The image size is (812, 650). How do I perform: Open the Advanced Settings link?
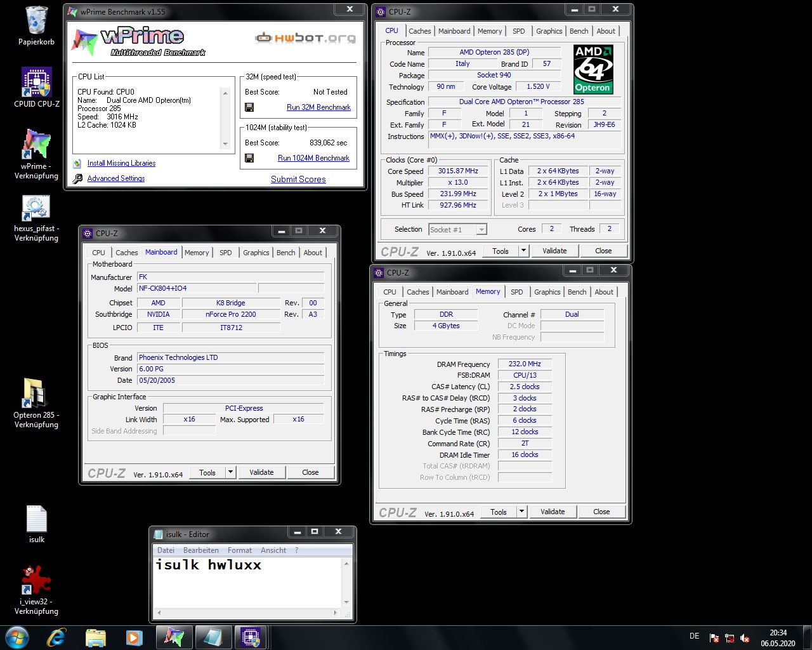click(116, 178)
